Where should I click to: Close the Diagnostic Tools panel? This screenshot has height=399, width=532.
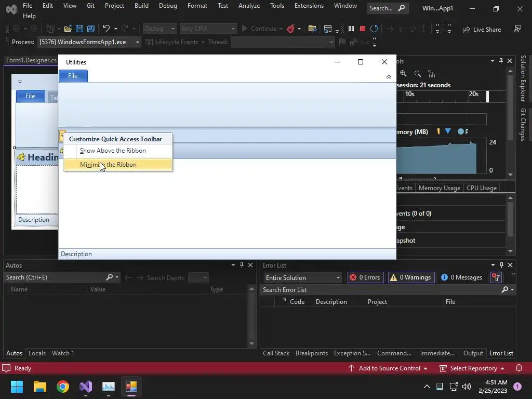[510, 61]
